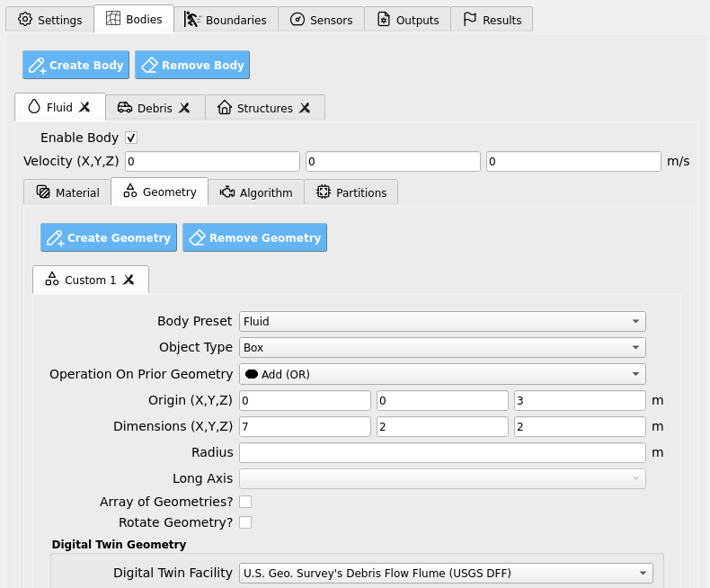Click the Settings gear icon
The width and height of the screenshot is (710, 588).
click(x=25, y=19)
